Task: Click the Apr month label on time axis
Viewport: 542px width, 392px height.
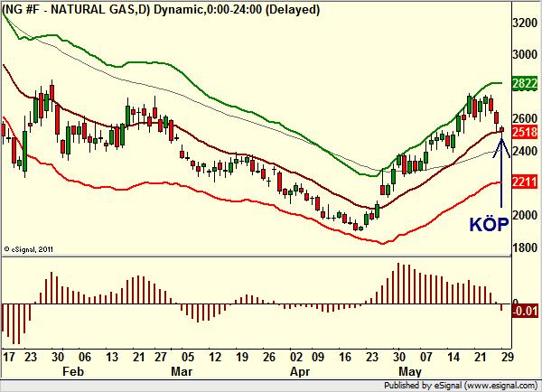Action: [x=300, y=372]
